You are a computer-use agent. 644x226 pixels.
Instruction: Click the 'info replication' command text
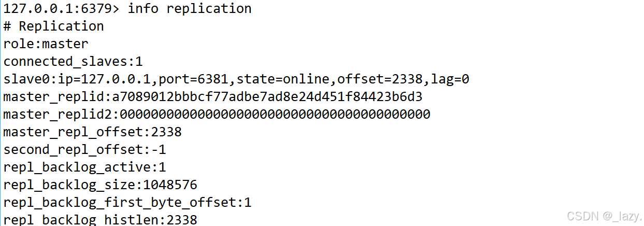pos(190,9)
